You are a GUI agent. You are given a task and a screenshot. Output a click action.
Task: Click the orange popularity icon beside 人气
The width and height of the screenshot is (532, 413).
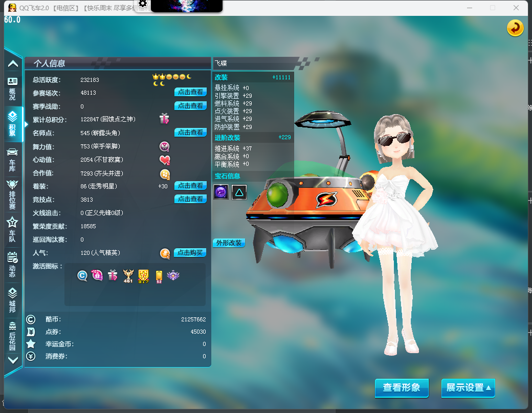pyautogui.click(x=165, y=253)
